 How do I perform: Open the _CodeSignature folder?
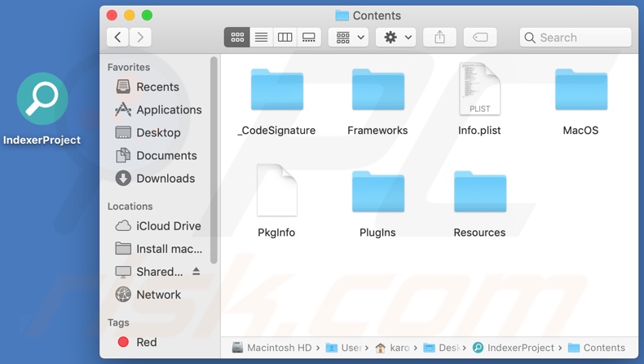point(277,91)
